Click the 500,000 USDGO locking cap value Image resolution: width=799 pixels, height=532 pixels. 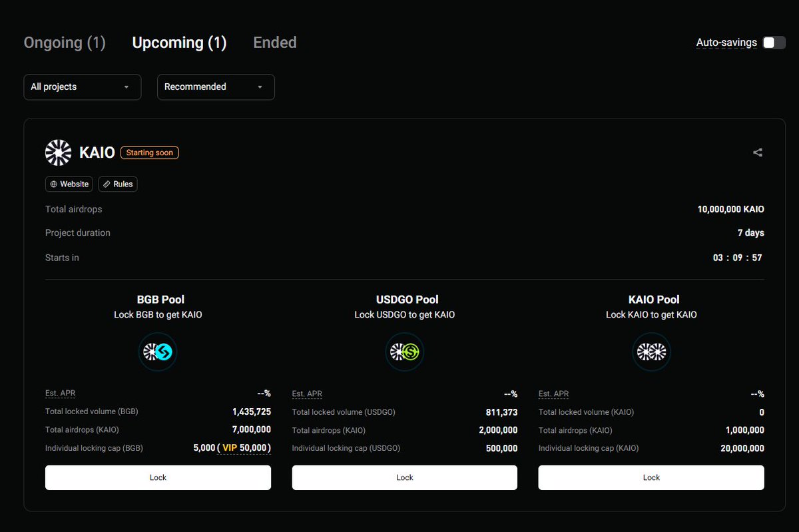click(x=502, y=449)
